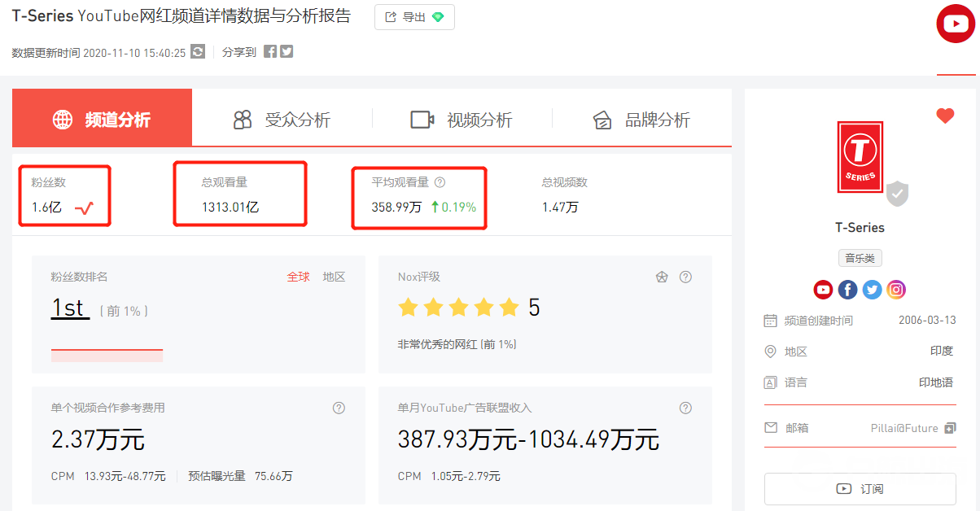Click the fan count trend chart icon
The height and width of the screenshot is (511, 980).
pos(84,208)
